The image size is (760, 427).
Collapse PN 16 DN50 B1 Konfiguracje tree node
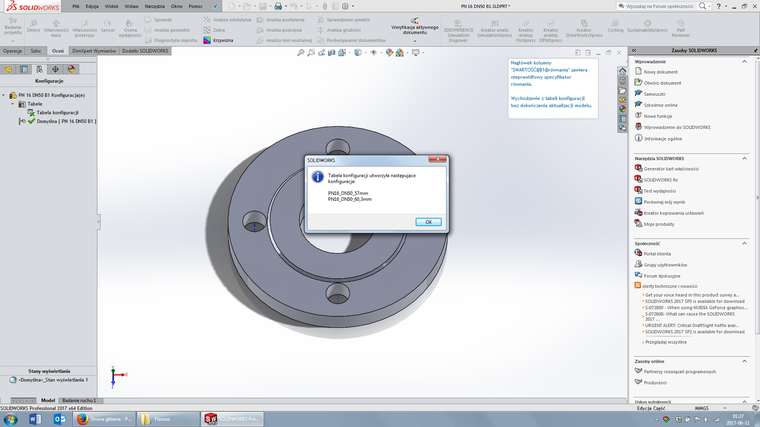[4, 95]
